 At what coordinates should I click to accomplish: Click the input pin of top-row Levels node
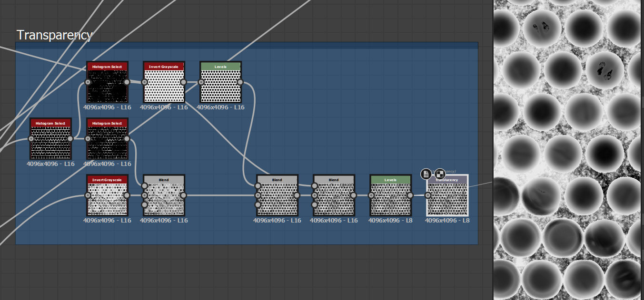click(201, 82)
